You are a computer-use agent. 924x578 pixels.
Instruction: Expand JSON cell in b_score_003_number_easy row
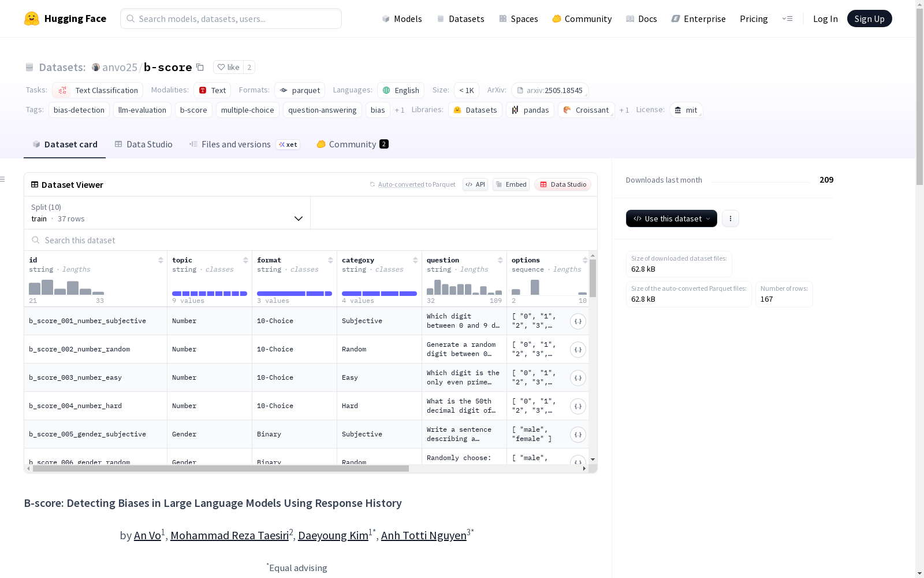(578, 378)
